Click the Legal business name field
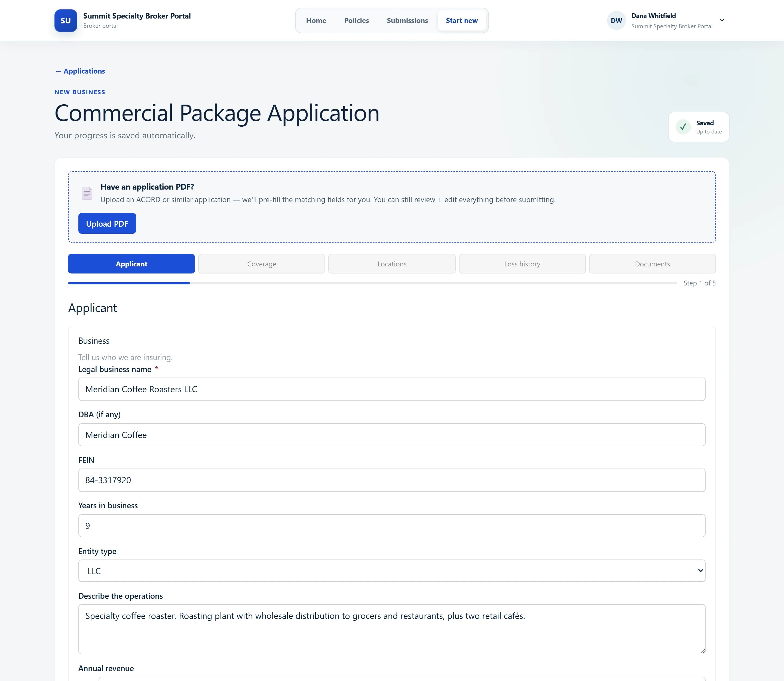Screen dimensions: 784x681 (x=392, y=389)
